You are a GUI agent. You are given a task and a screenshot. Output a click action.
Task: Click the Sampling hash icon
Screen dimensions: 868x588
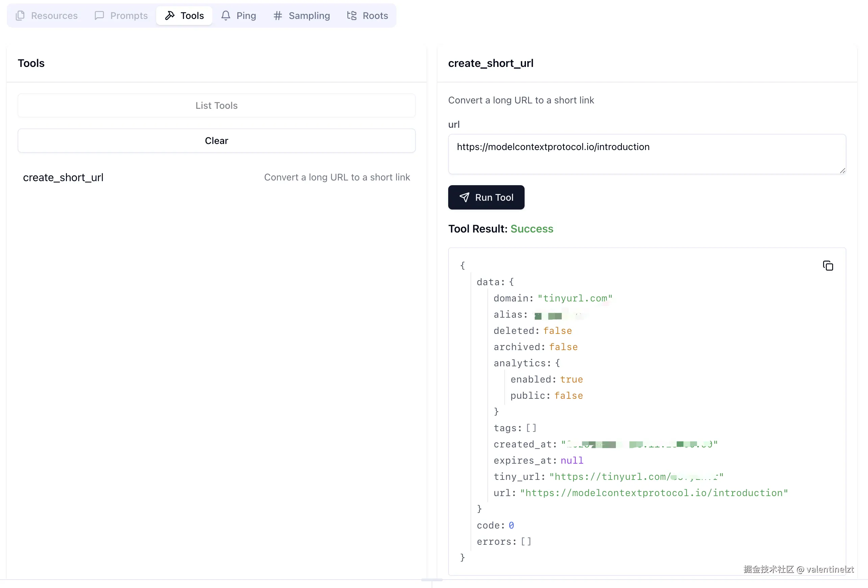click(x=278, y=15)
